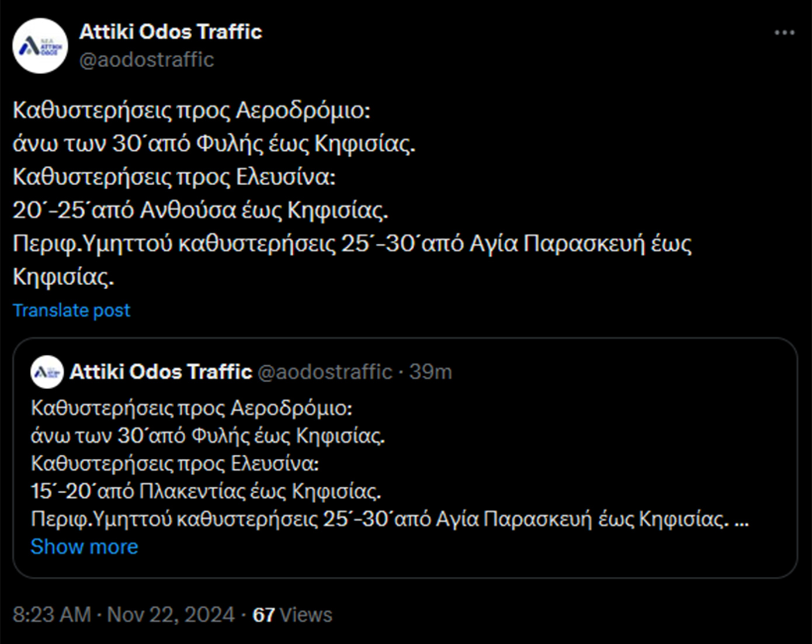Click the main post's first line mentioning Αεροδρόμιο
This screenshot has height=644, width=812.
point(192,110)
